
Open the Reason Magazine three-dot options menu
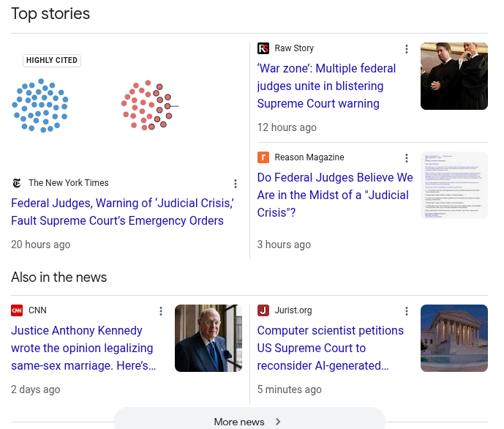pyautogui.click(x=407, y=158)
